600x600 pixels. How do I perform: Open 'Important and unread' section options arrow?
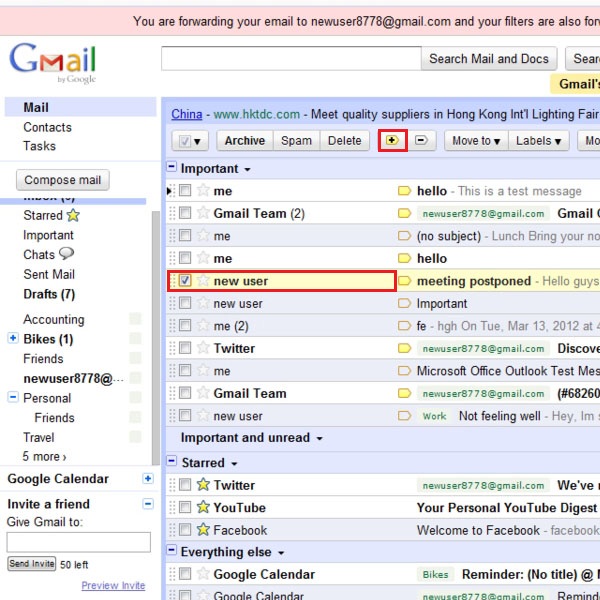320,438
